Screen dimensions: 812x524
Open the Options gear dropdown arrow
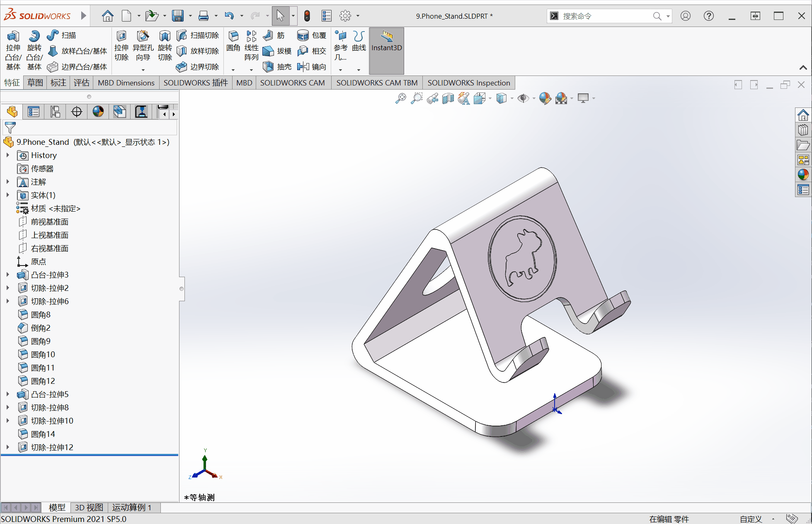pos(358,16)
